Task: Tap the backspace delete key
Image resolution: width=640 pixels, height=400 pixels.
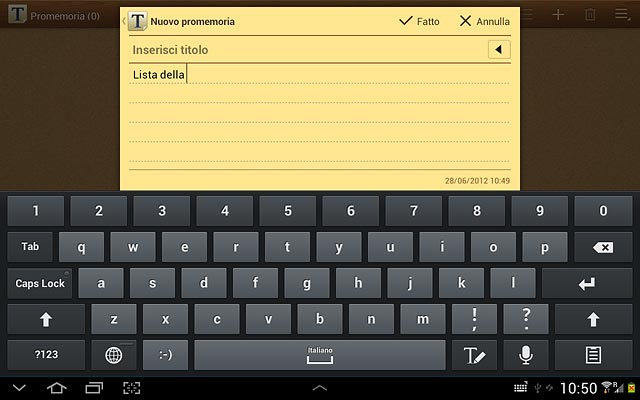Action: point(603,247)
